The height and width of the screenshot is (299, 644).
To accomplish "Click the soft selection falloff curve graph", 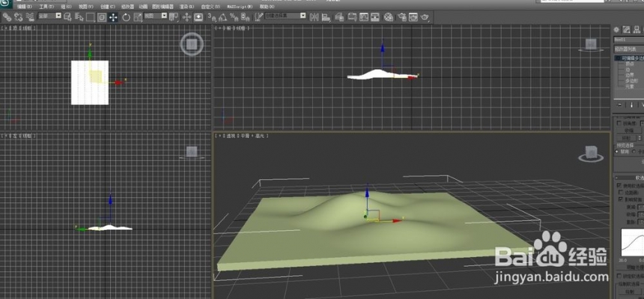I will [x=633, y=243].
